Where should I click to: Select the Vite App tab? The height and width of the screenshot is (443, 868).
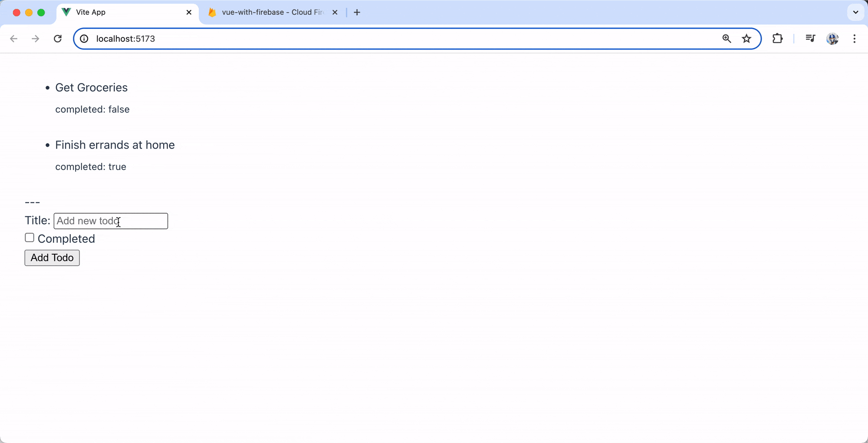[x=122, y=12]
